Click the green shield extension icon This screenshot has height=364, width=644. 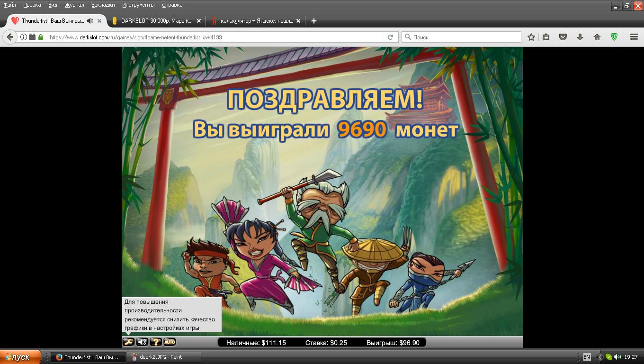(x=614, y=37)
